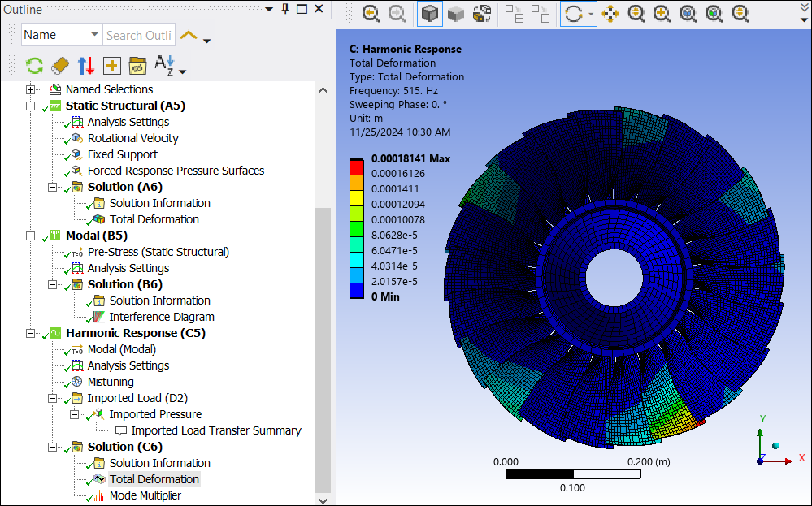This screenshot has width=812, height=506.
Task: Select Mode Multiplier in the tree
Action: (x=145, y=495)
